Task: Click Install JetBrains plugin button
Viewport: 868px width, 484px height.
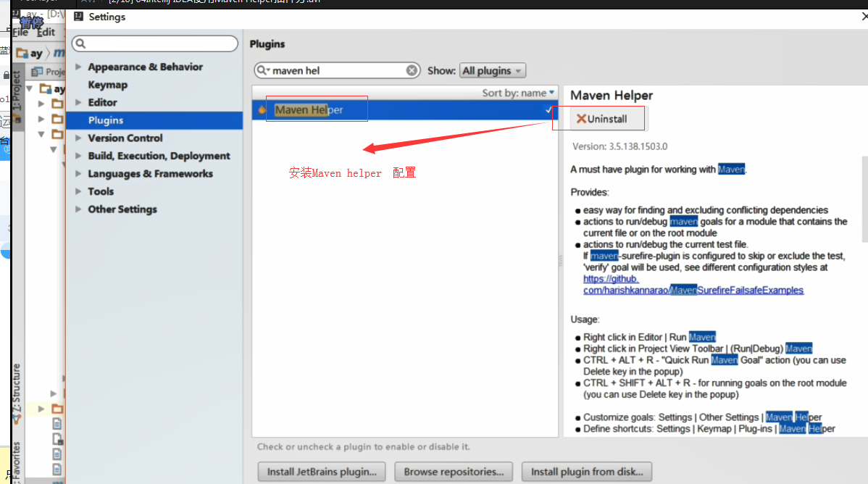Action: [x=322, y=472]
